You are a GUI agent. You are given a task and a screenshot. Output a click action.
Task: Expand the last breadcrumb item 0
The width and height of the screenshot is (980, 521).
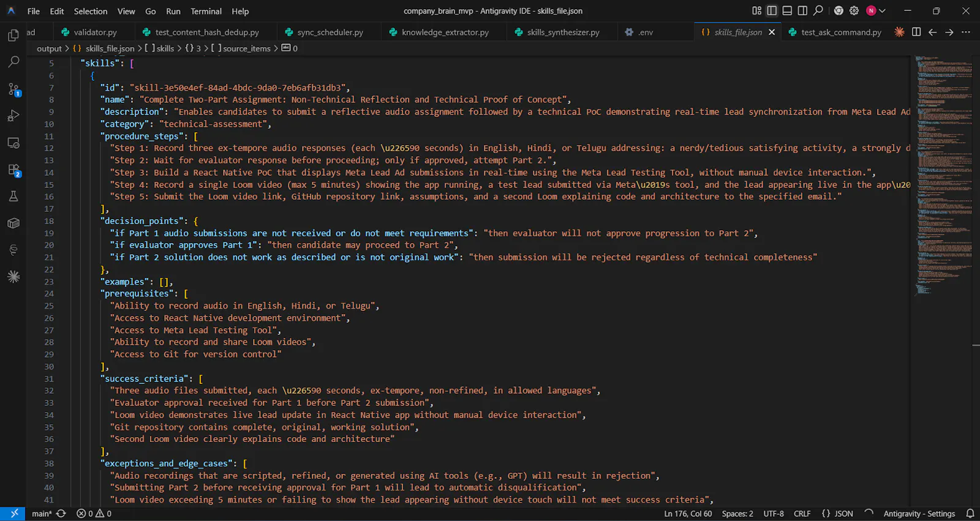tap(290, 48)
